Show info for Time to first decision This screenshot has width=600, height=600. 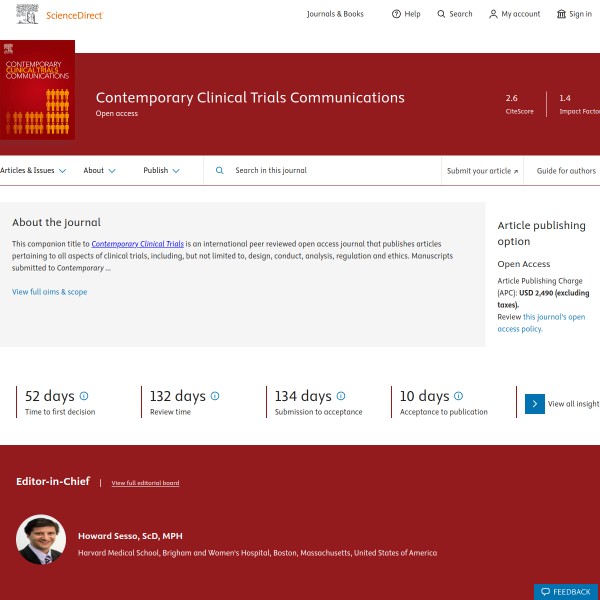pos(84,396)
